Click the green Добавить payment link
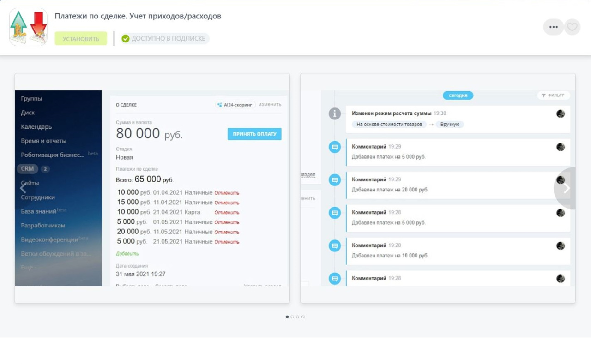The width and height of the screenshot is (591, 364). [x=127, y=254]
